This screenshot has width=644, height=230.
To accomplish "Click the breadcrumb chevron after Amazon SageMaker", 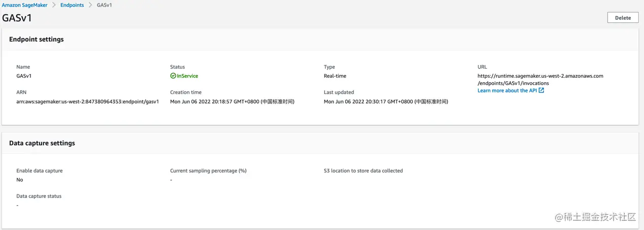I will coord(54,5).
